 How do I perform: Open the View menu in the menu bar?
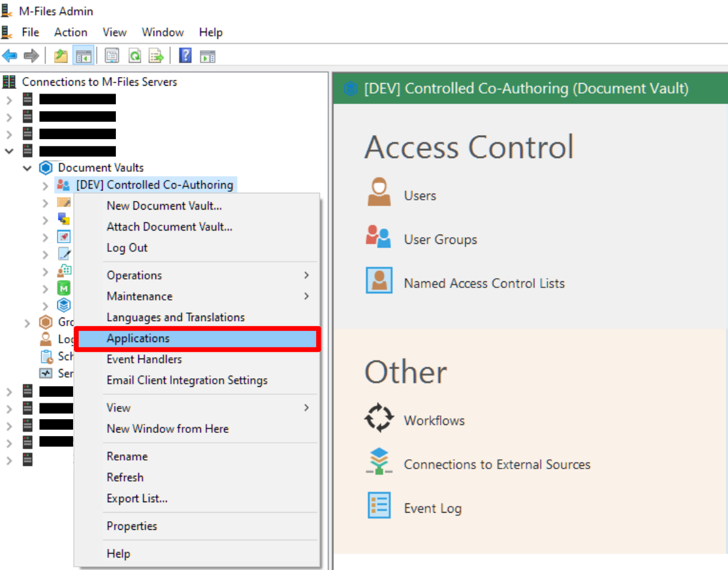114,32
